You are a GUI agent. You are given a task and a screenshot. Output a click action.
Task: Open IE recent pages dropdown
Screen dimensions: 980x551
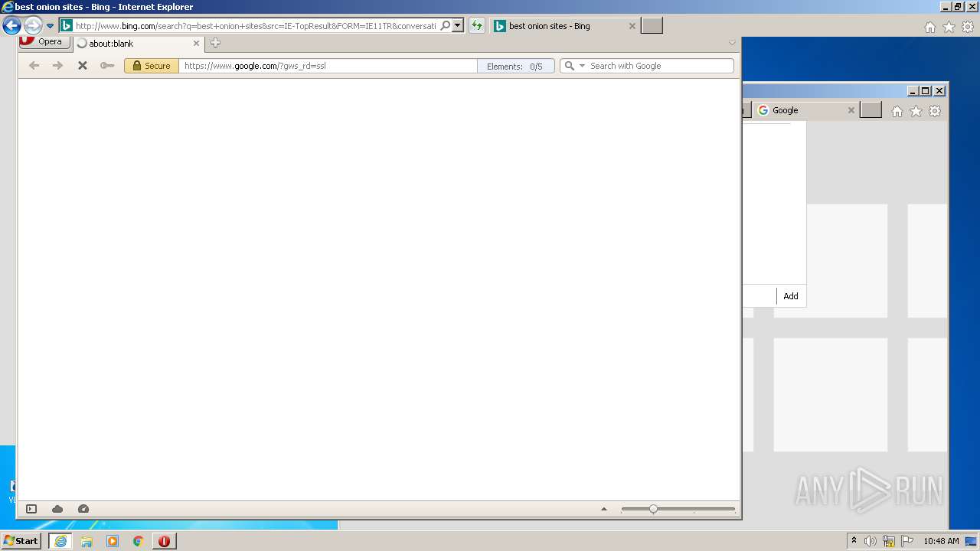50,26
